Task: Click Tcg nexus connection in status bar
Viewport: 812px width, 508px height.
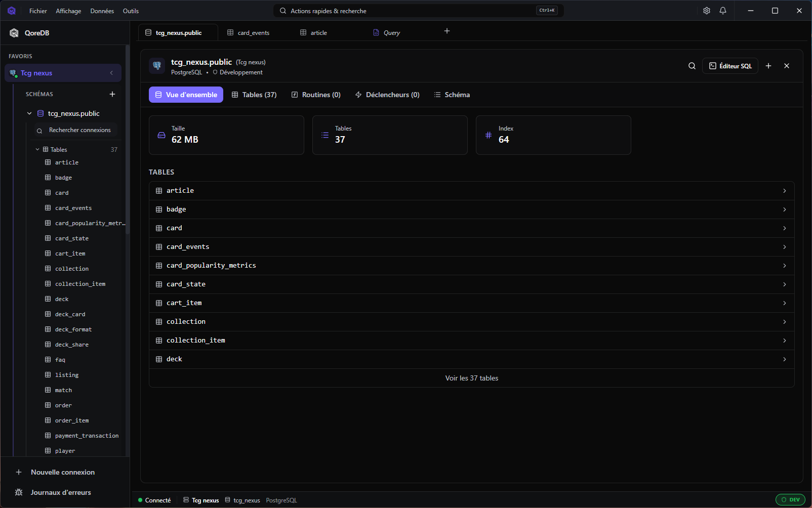Action: (201, 500)
